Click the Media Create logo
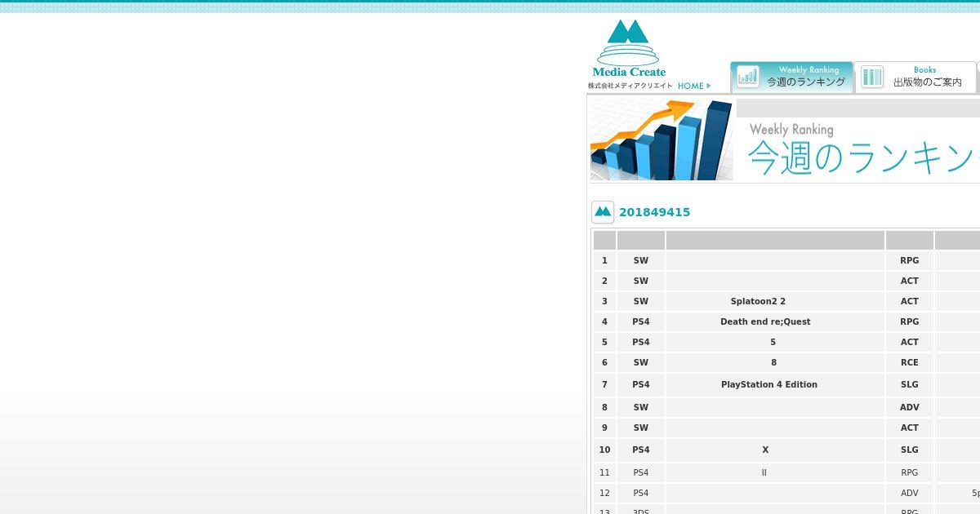This screenshot has height=514, width=980. click(x=628, y=48)
